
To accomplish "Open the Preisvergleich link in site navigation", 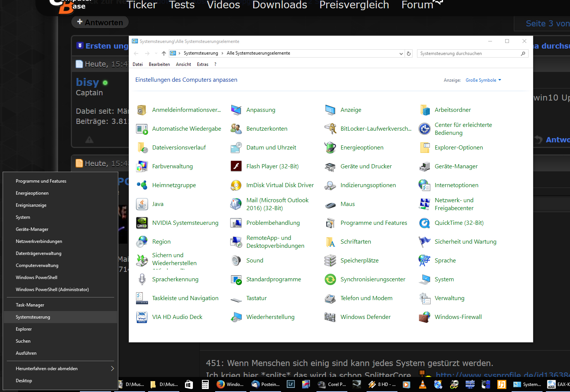I will (354, 5).
